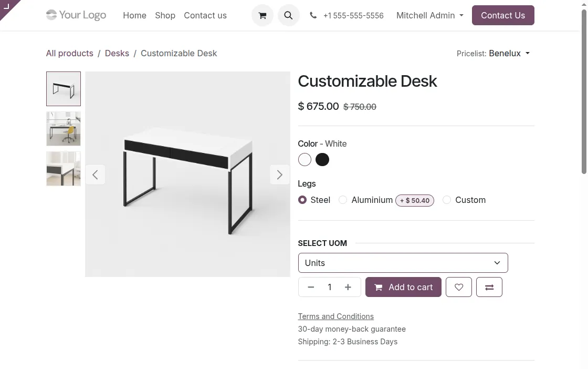Navigate to the Shop page
Screen dimensions: 588x369
coord(165,15)
